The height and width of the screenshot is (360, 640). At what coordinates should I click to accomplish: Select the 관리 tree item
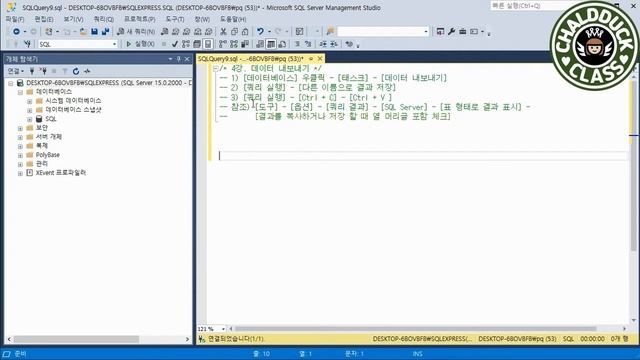coord(42,164)
